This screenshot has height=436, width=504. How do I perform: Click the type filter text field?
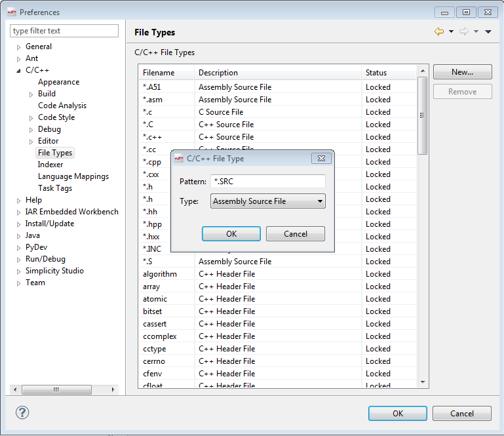(64, 31)
